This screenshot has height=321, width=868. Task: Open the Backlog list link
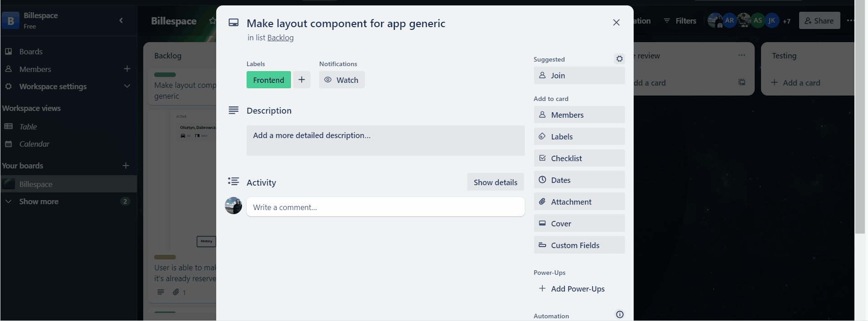(281, 38)
